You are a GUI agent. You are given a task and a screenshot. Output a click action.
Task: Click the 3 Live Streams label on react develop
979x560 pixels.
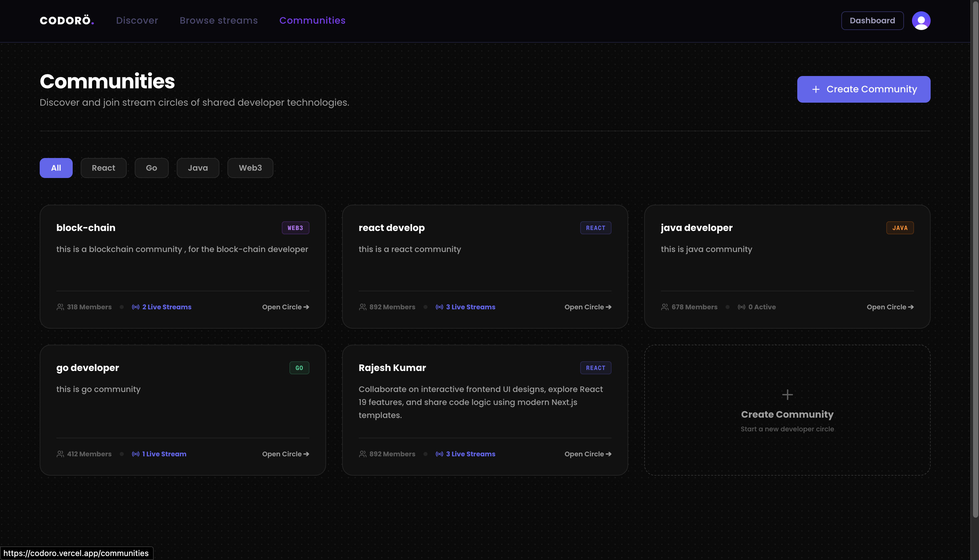pos(471,307)
